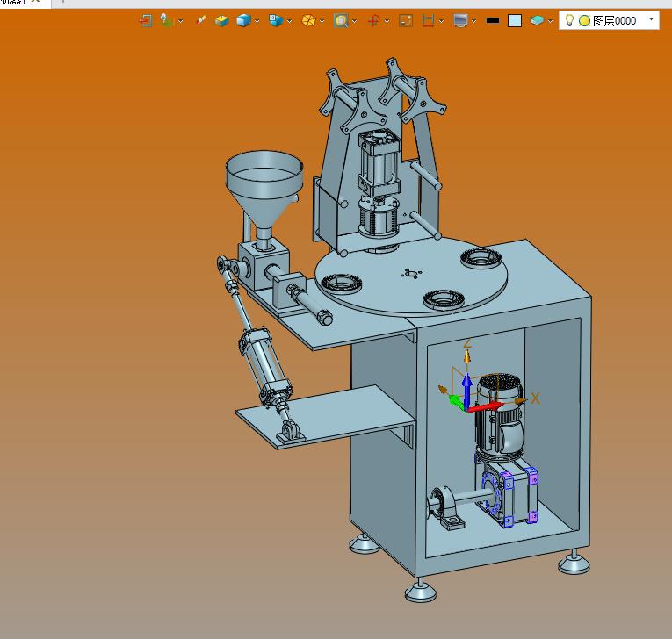Image resolution: width=672 pixels, height=639 pixels.
Task: Click the blue view orientation cube icon
Action: pos(276,20)
